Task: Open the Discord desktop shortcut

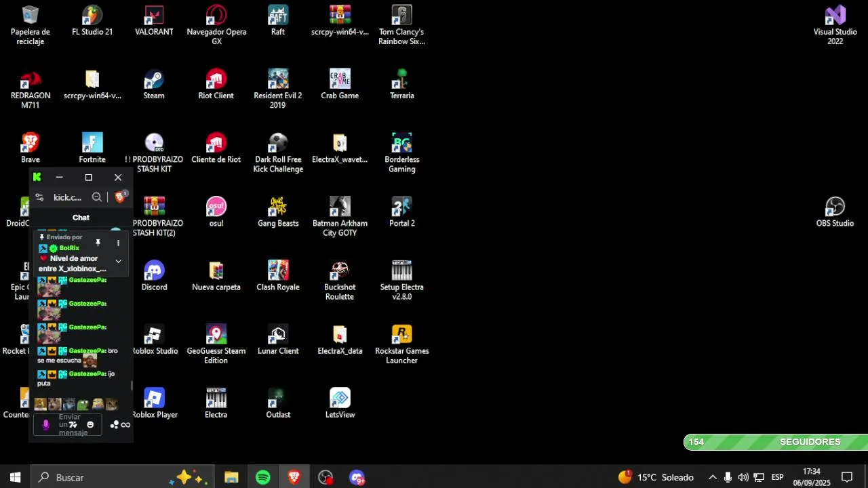Action: pos(154,276)
